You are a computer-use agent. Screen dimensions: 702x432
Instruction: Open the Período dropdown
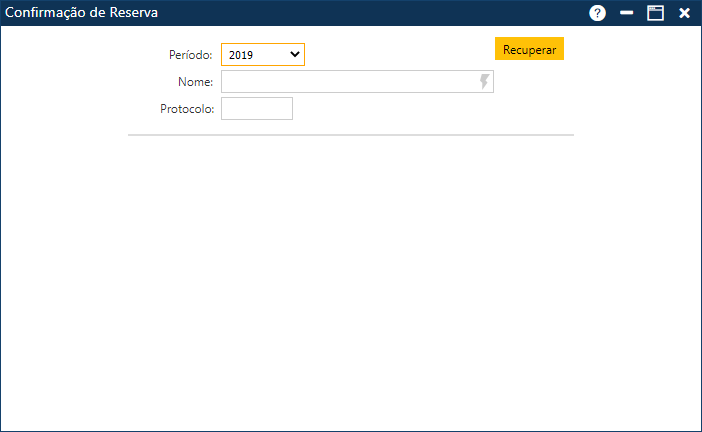pos(262,55)
